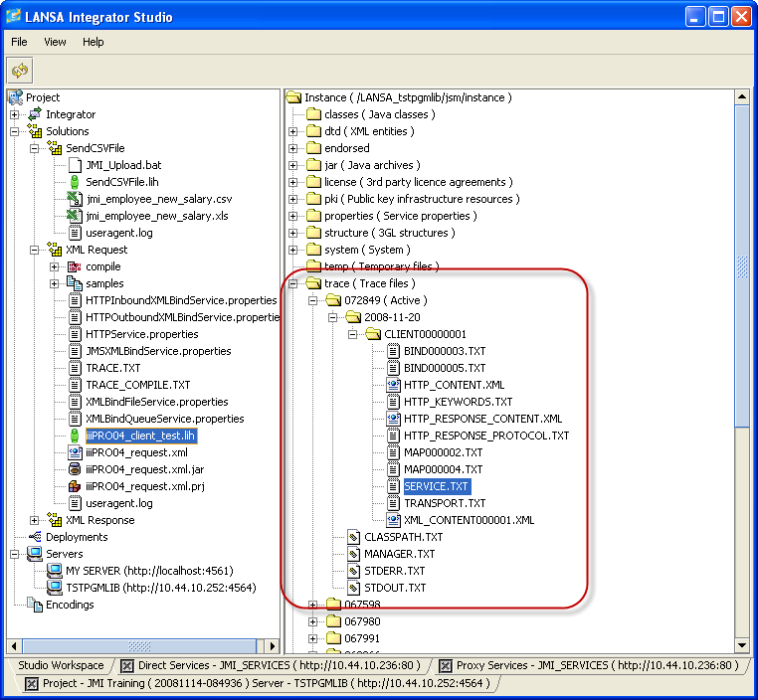Collapse the trace ( Trace files ) folder
The height and width of the screenshot is (700, 758).
coord(293,283)
